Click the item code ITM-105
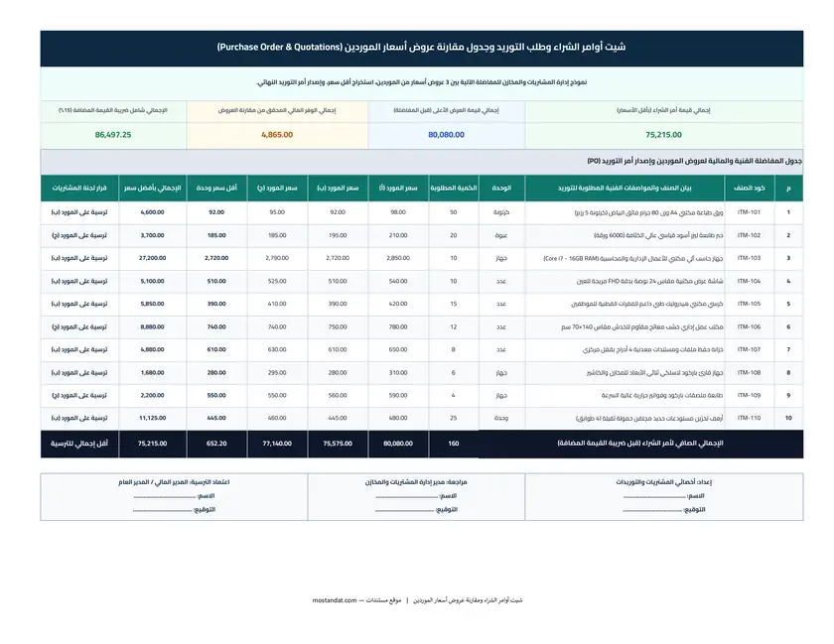 pos(749,304)
